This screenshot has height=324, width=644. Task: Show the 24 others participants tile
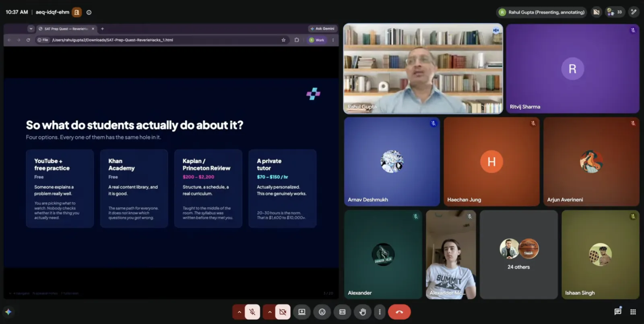click(x=519, y=255)
